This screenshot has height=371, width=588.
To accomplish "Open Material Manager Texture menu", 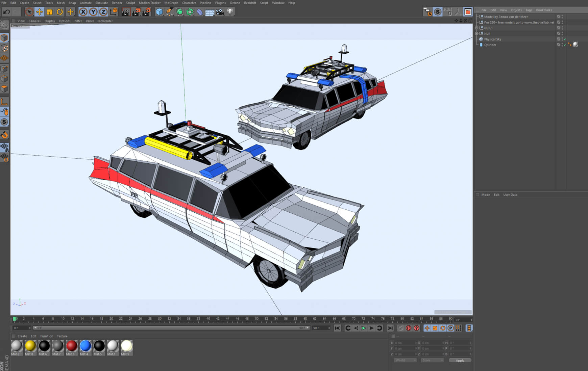I will pos(62,336).
